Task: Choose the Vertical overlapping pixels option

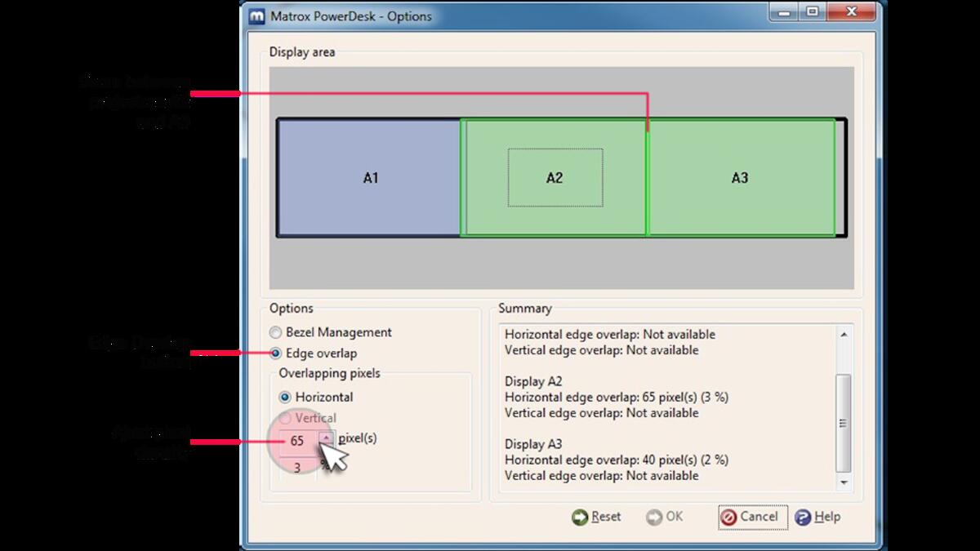Action: click(285, 419)
